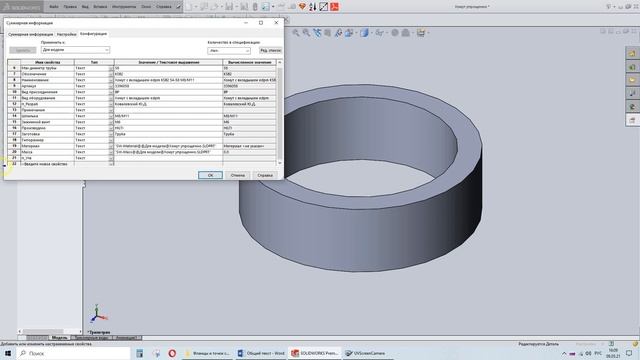Screen dimensions: 640x360
Task: Open View Palette task pane icon
Action: [x=632, y=93]
